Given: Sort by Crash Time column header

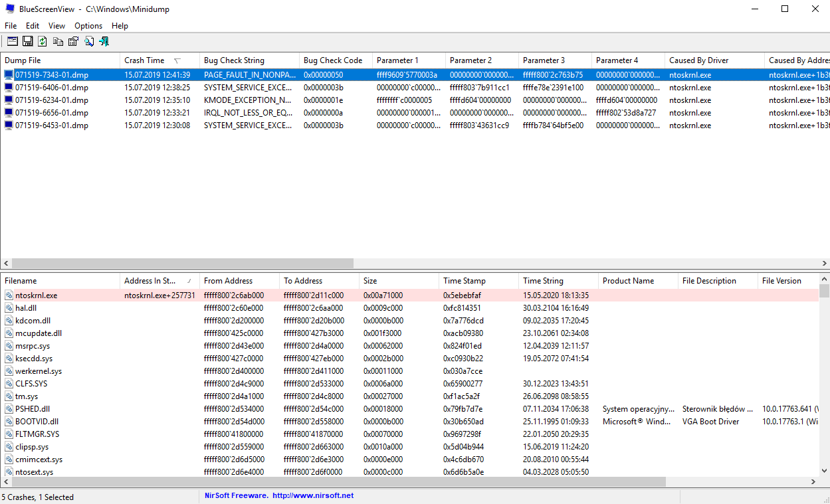Looking at the screenshot, I should [159, 60].
